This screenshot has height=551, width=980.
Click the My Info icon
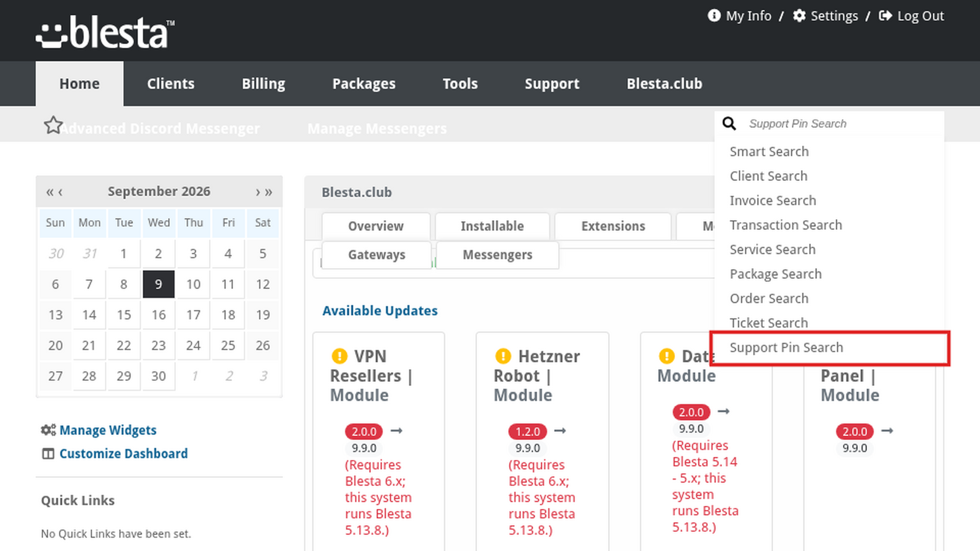pos(714,16)
